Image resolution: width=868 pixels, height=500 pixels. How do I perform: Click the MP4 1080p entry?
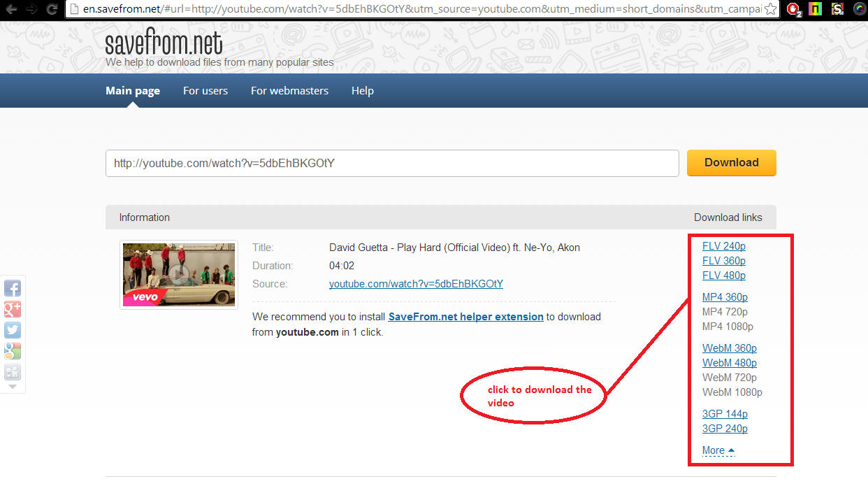click(x=728, y=327)
